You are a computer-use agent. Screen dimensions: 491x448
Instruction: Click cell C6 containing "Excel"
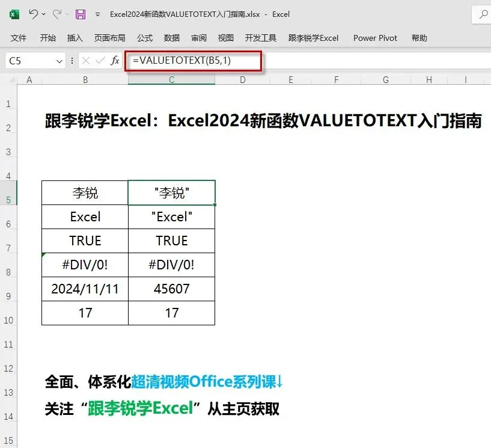(172, 217)
